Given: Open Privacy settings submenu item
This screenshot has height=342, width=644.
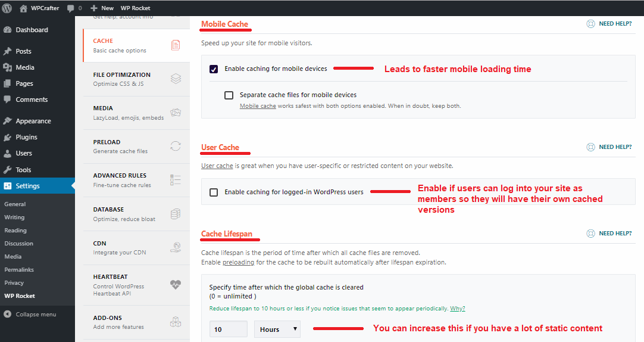Looking at the screenshot, I should point(14,283).
